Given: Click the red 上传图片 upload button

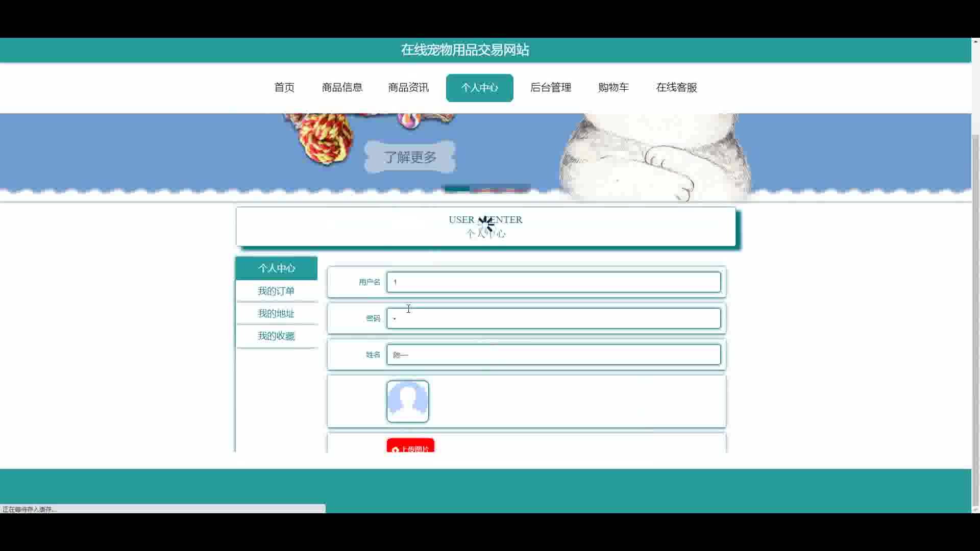Looking at the screenshot, I should pos(410,446).
